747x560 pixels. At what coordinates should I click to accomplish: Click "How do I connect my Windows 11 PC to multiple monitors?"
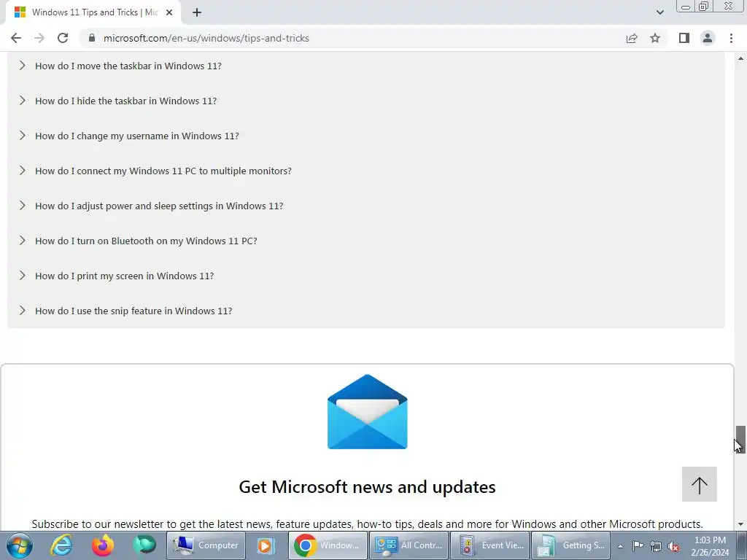click(x=163, y=171)
